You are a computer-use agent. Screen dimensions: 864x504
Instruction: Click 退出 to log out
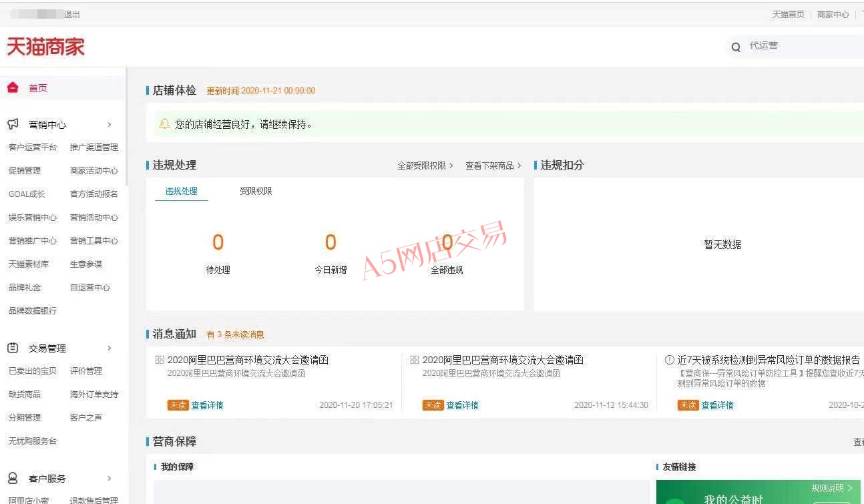71,14
